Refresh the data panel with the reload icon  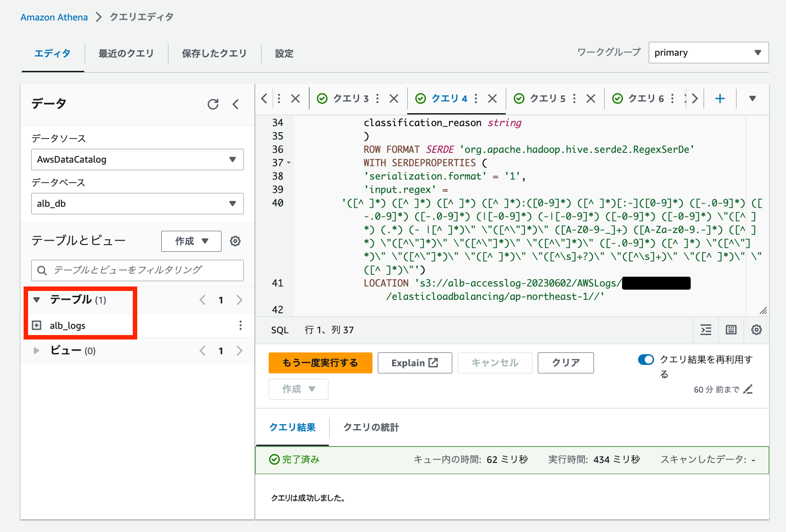click(213, 104)
